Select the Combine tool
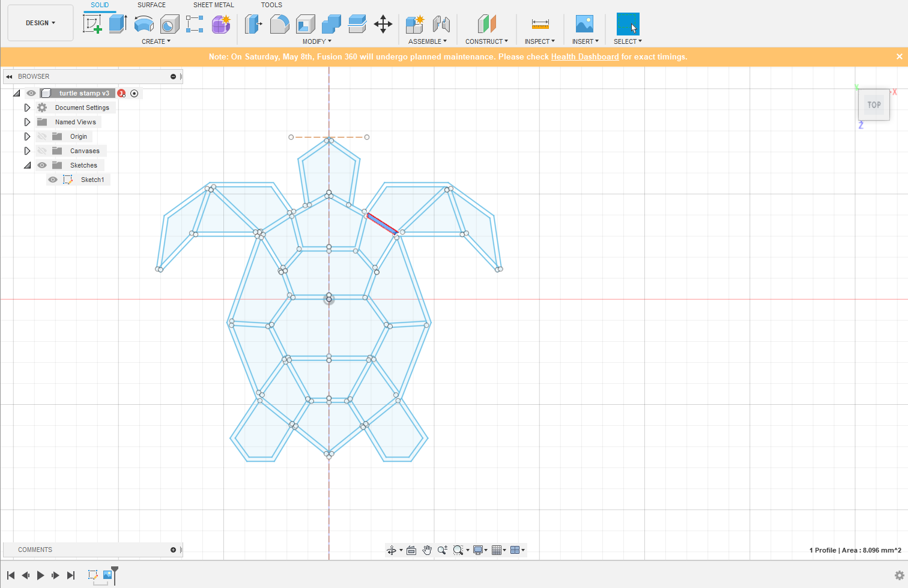908x588 pixels. (x=331, y=24)
